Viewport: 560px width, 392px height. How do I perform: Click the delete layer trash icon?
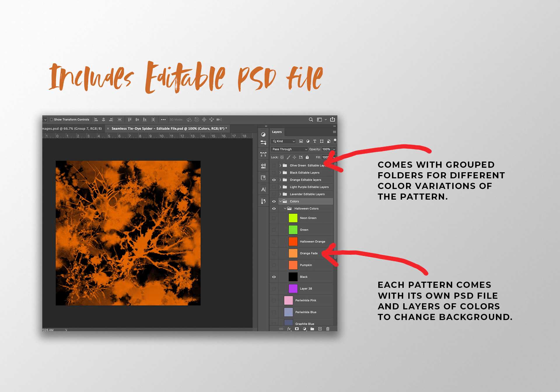[328, 329]
